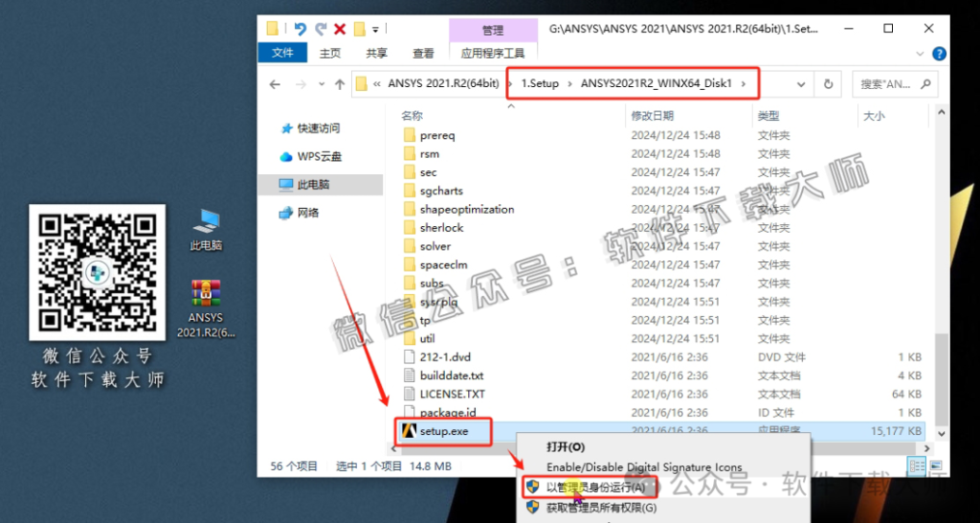This screenshot has width=980, height=523.
Task: Open the 文件 menu tab
Action: [x=282, y=54]
